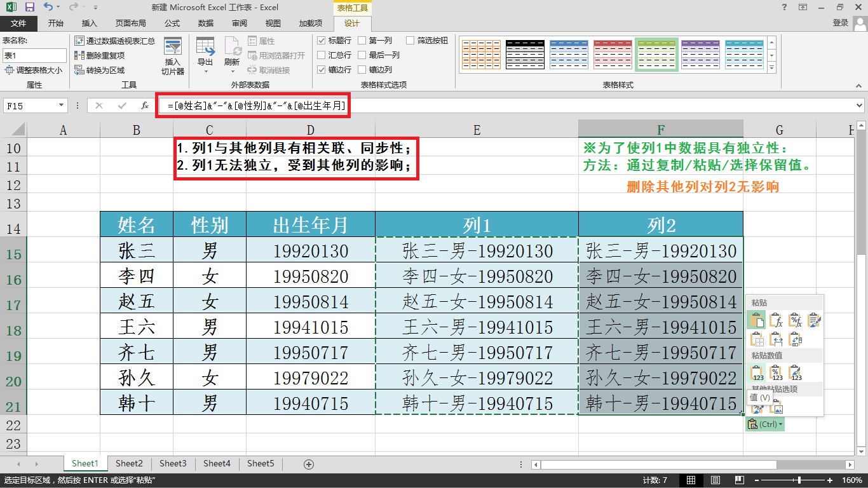Click Convert to Range (转换为区域)

[100, 70]
